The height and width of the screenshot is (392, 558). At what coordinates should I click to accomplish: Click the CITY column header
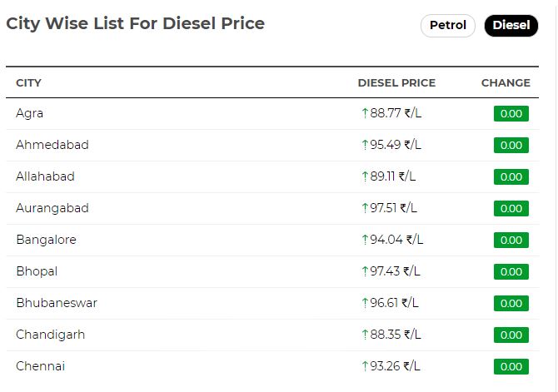coord(28,83)
